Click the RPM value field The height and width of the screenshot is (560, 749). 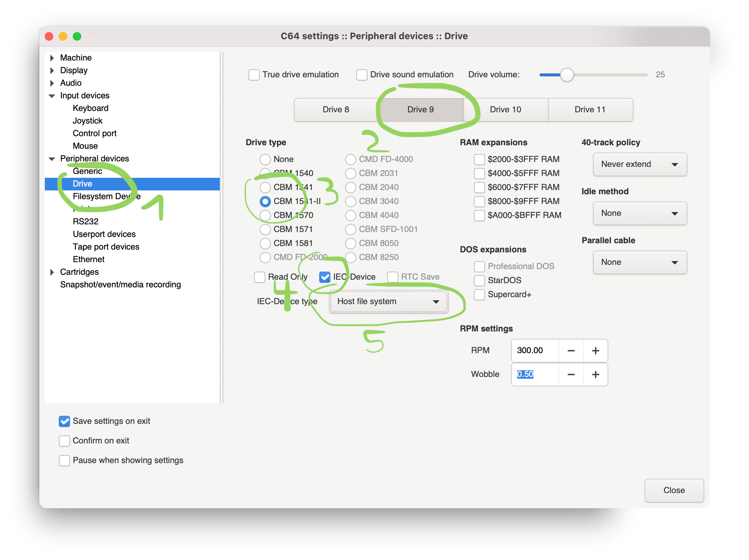tap(535, 351)
